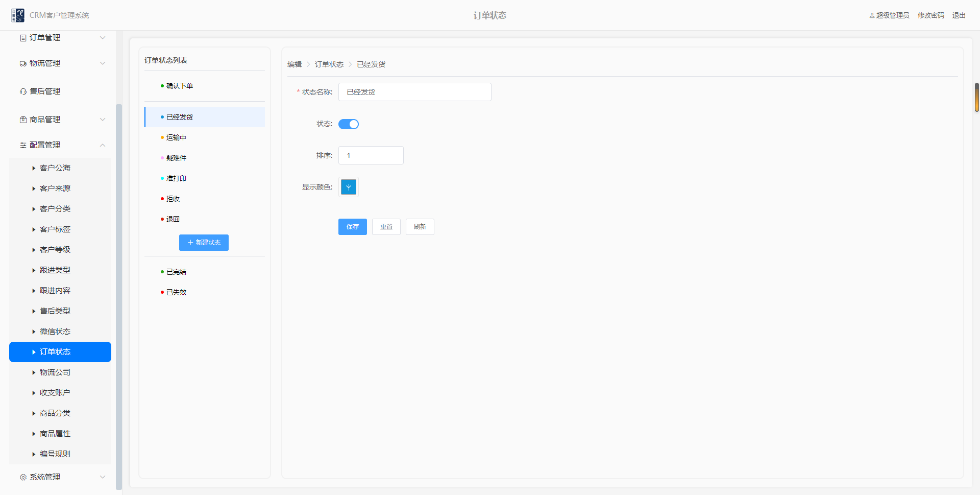Select 已完结 in status list
Viewport: 980px width, 495px height.
(x=205, y=272)
